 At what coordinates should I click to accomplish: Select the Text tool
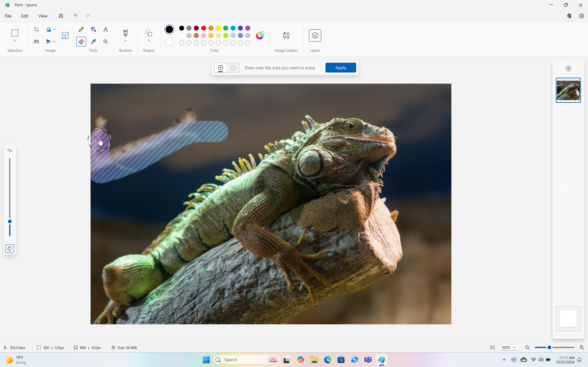[105, 29]
